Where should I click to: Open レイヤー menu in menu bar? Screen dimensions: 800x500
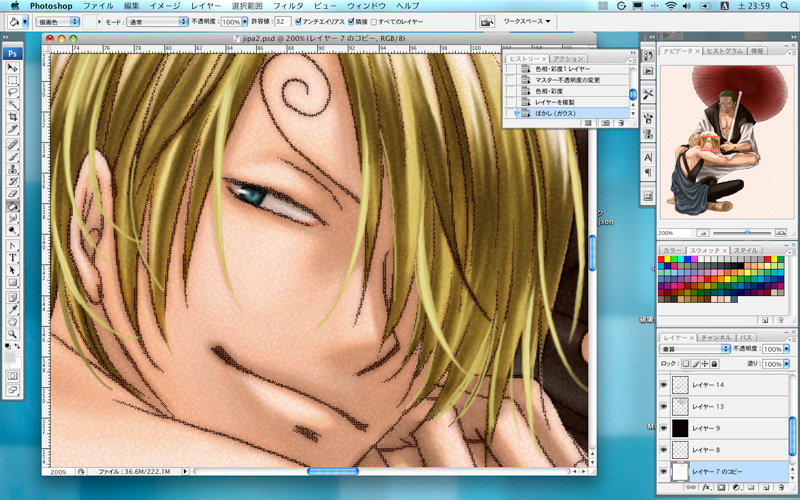click(x=206, y=6)
